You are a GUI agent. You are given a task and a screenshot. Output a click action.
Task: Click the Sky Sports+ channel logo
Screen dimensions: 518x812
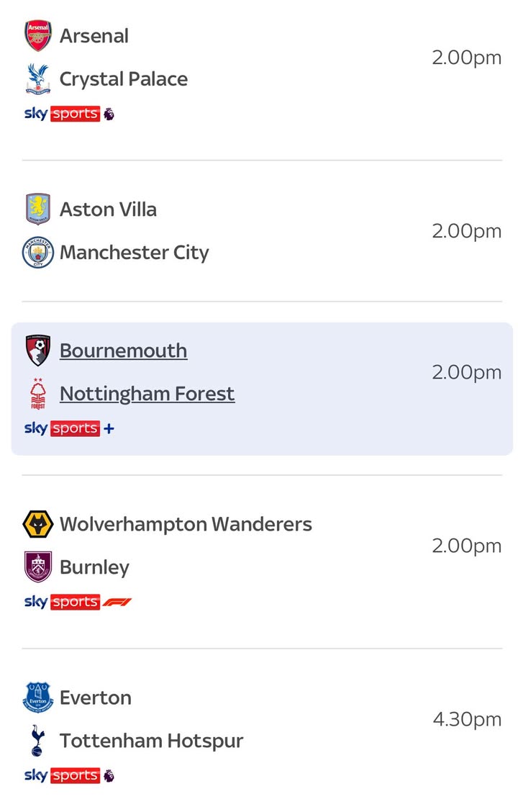[69, 428]
